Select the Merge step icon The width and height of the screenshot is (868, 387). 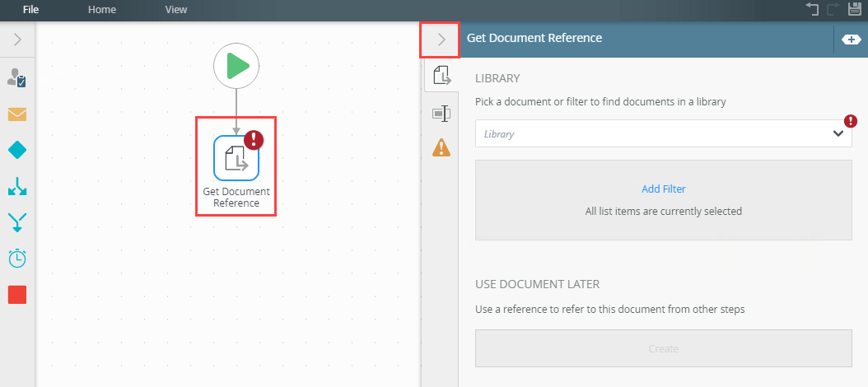coord(17,222)
